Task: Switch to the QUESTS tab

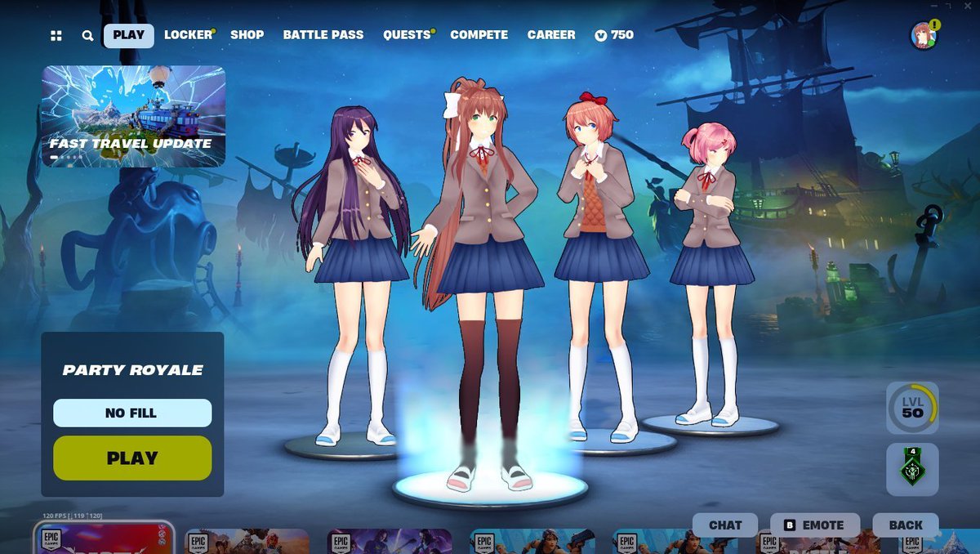Action: (x=408, y=35)
